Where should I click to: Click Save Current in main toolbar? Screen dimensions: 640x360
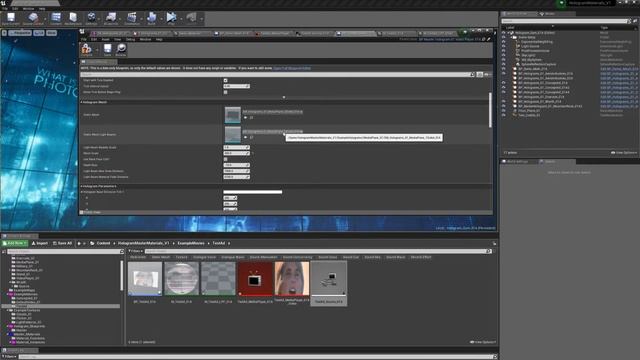click(x=11, y=18)
